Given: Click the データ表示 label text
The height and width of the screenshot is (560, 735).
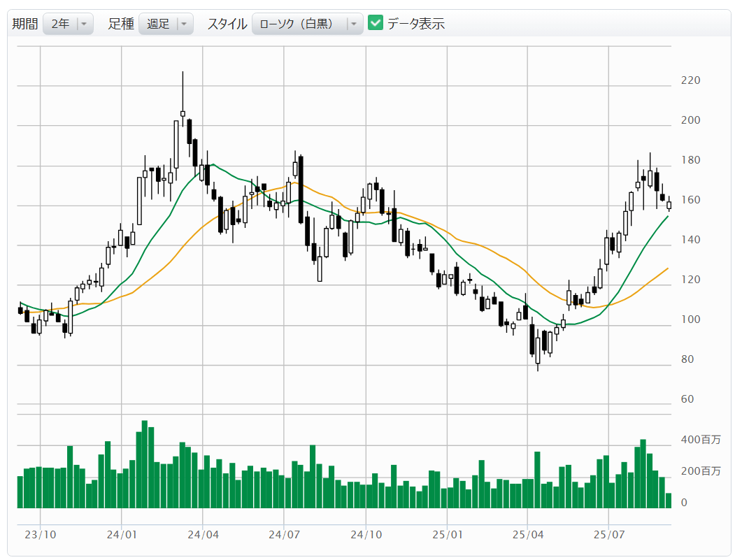Looking at the screenshot, I should point(416,24).
